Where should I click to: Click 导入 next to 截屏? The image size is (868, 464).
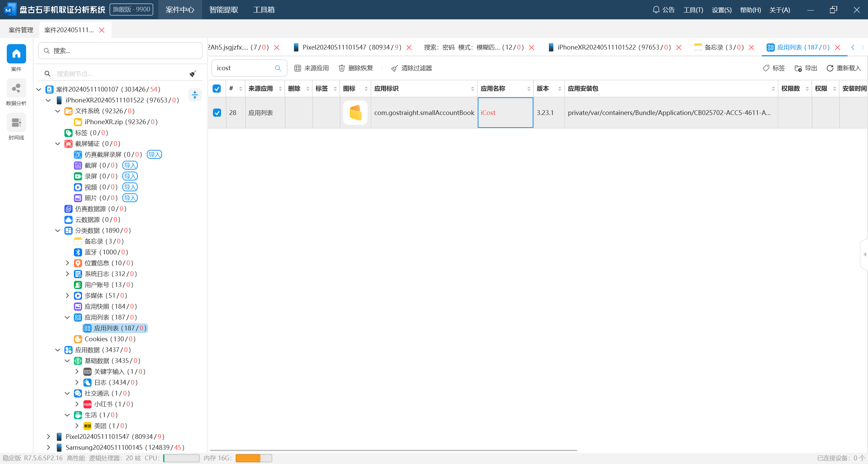(130, 166)
